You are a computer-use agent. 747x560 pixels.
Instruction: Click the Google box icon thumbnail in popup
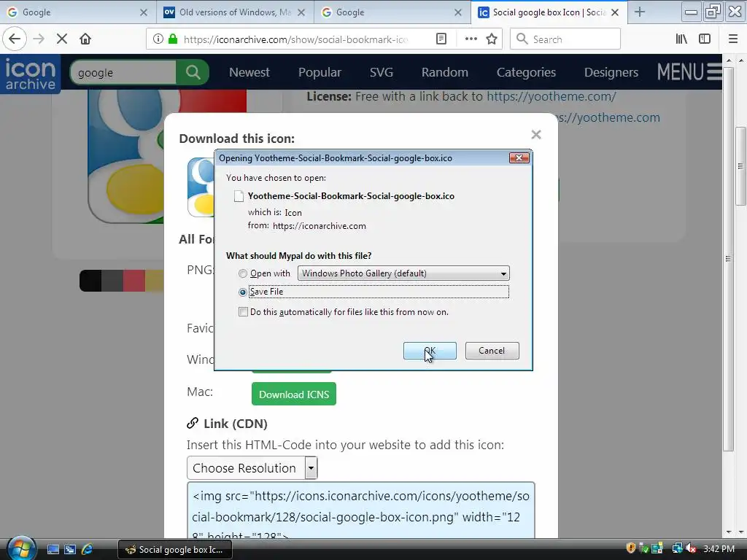[x=201, y=187]
